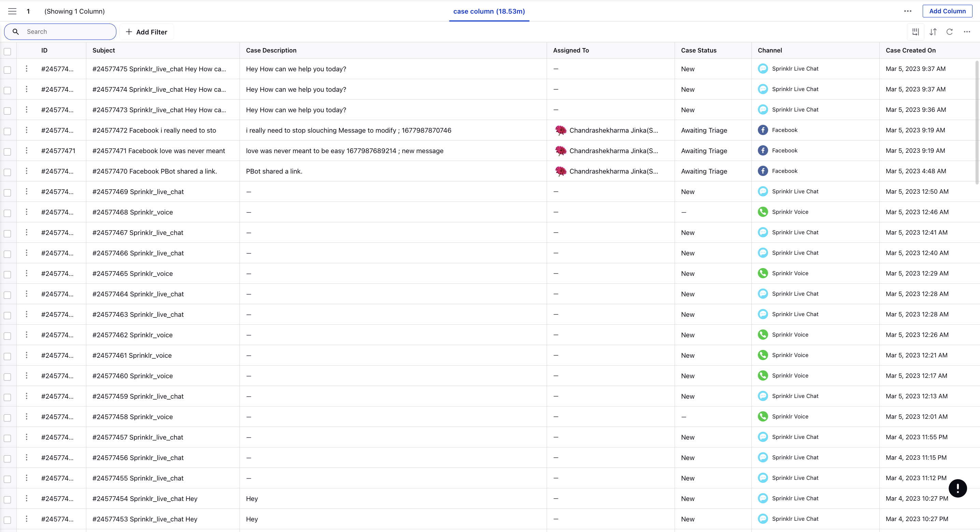Click Facebook icon in case #24577470 row

coord(762,171)
